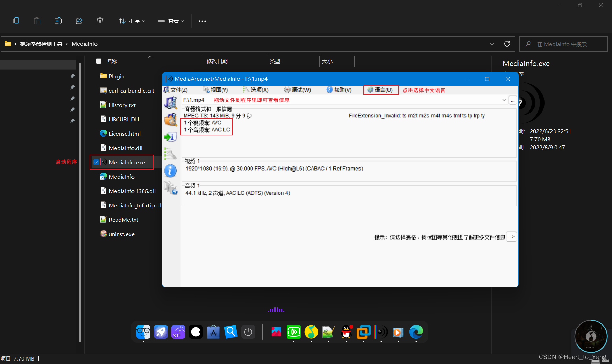
Task: Click the Rename icon in Explorer toolbar
Action: tap(58, 21)
